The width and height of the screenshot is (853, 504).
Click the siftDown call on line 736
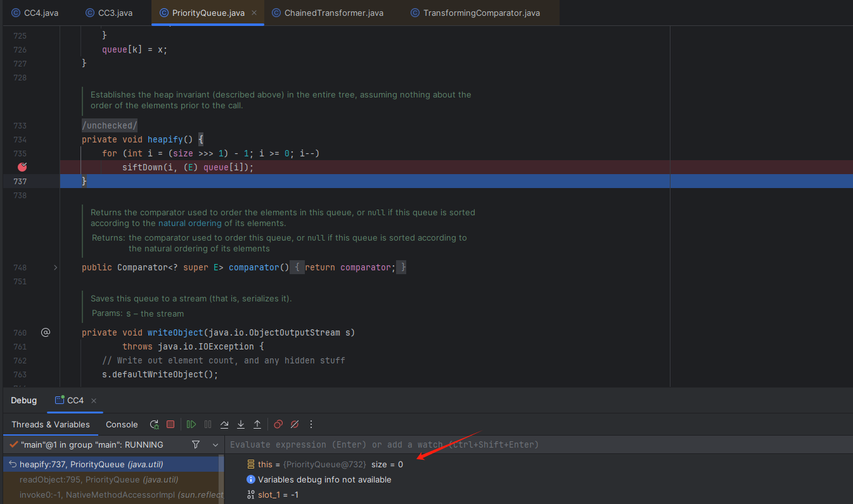click(x=143, y=167)
